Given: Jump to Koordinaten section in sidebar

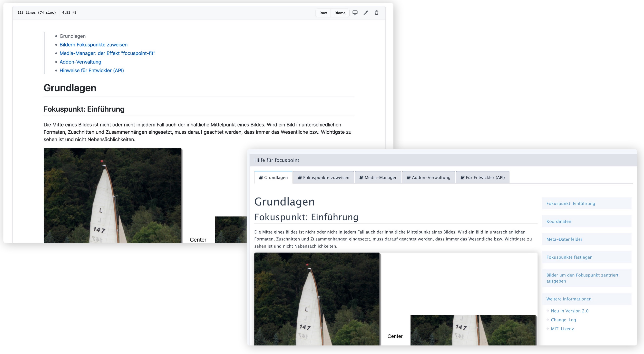Looking at the screenshot, I should coord(559,222).
